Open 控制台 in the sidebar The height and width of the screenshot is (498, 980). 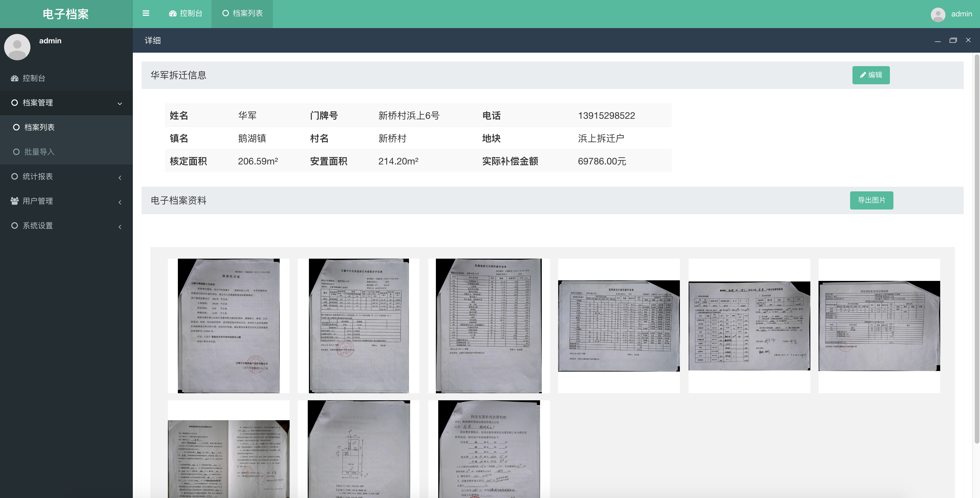(x=66, y=78)
